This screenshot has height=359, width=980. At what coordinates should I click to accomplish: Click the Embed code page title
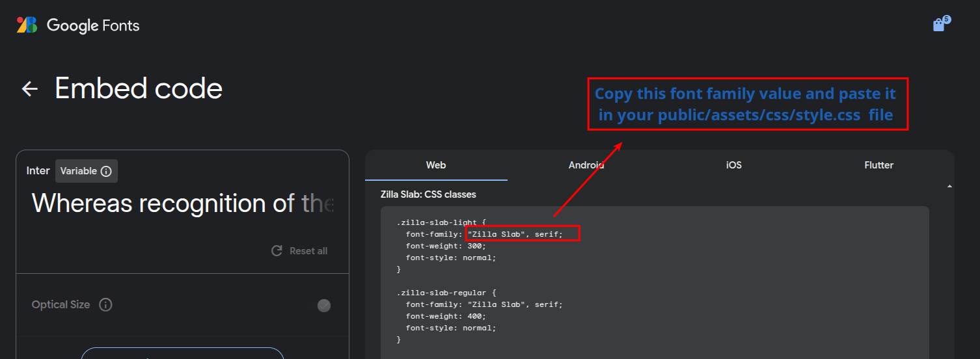(x=139, y=88)
